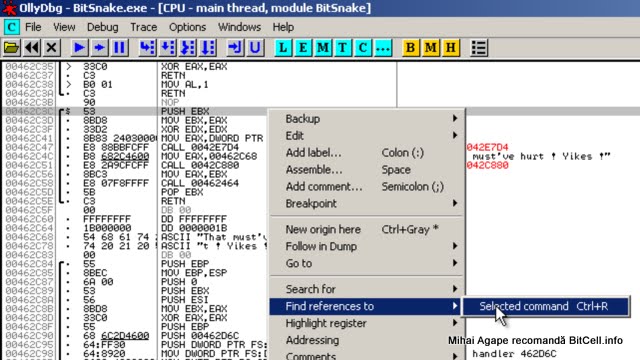Select the CALL 00462464 instruction
Viewport: 640px width, 360px height.
[200, 183]
